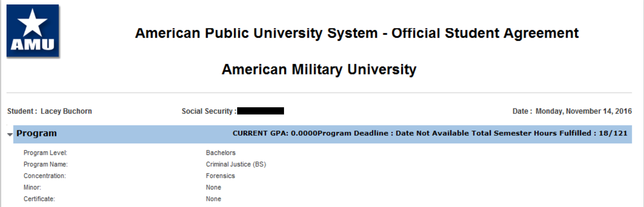Image resolution: width=644 pixels, height=207 pixels.
Task: Collapse the Program section arrow
Action: coord(10,135)
